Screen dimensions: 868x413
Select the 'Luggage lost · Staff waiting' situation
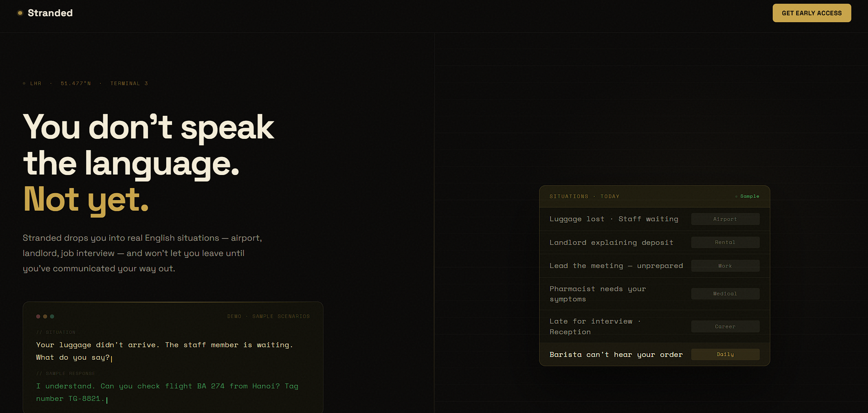click(654, 219)
